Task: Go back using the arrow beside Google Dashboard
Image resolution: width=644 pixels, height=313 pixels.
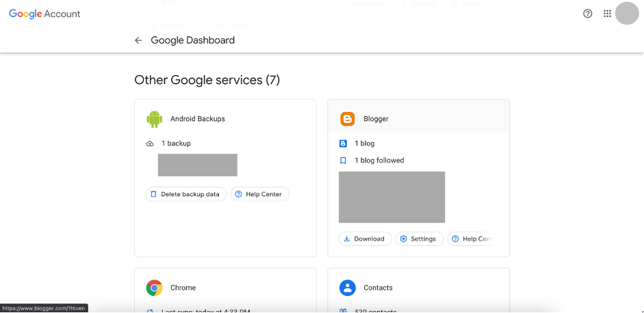Action: tap(138, 40)
